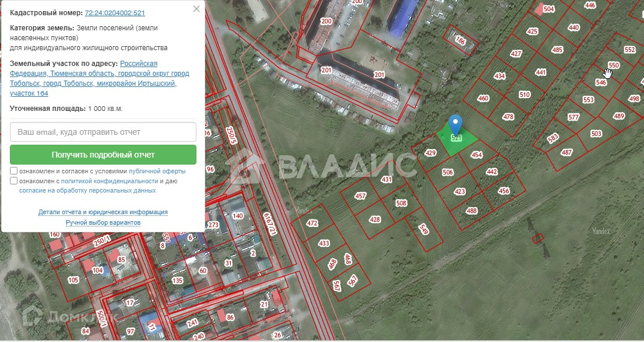
Task: Select parcel 577 on the map
Action: (x=573, y=117)
